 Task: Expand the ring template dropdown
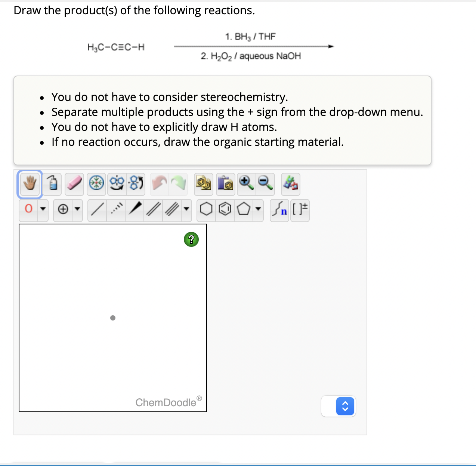point(258,210)
